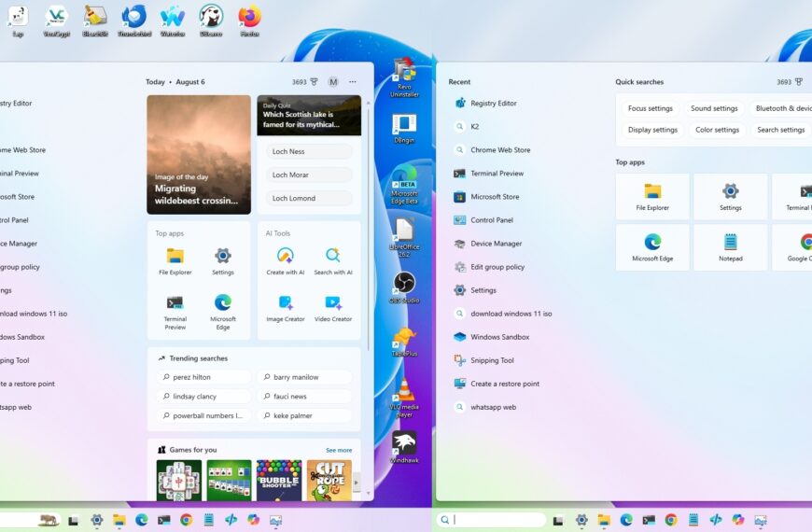
Task: Select the TablePlus desktop icon
Action: tap(404, 342)
